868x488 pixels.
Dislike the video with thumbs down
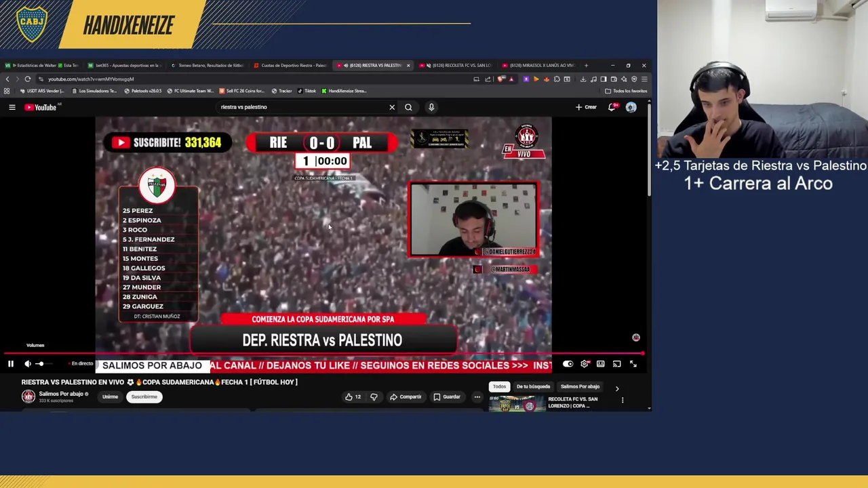point(374,396)
